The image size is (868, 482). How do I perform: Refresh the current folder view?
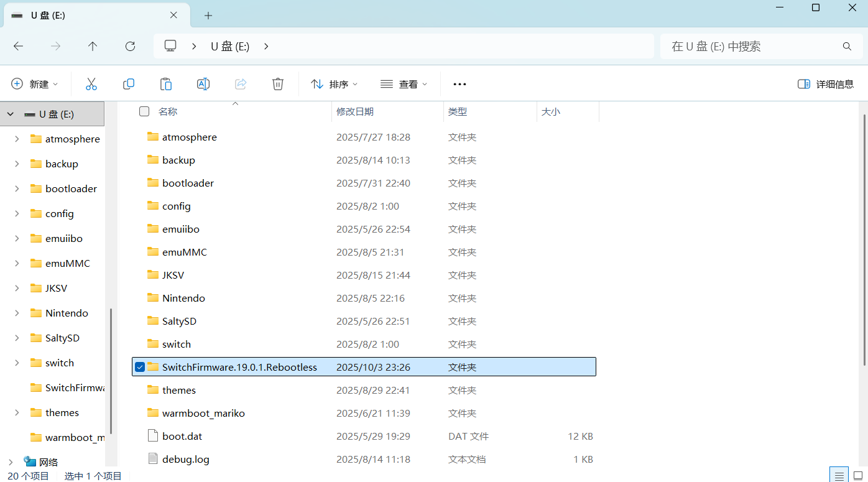(130, 46)
